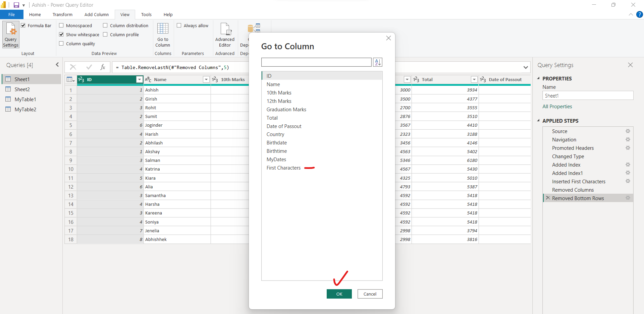Open the Add Column tab
Screen dimensions: 644x314
click(x=96, y=15)
